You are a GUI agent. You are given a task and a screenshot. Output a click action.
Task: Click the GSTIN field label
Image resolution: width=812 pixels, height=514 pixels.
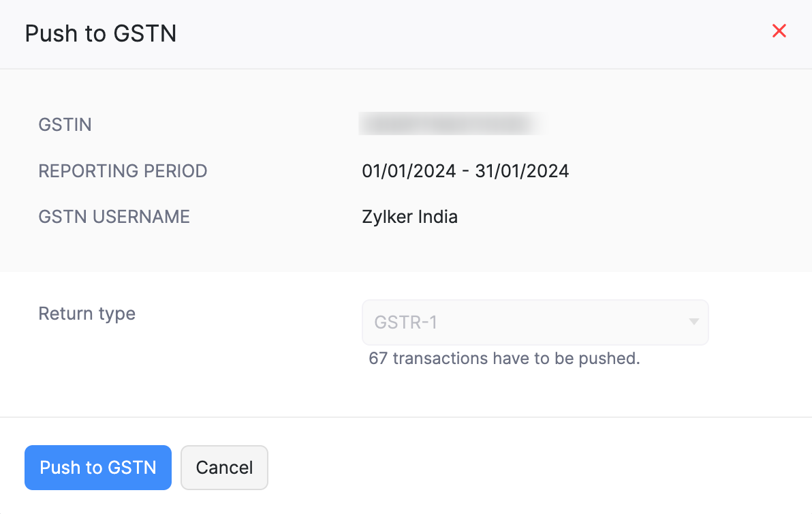(65, 125)
